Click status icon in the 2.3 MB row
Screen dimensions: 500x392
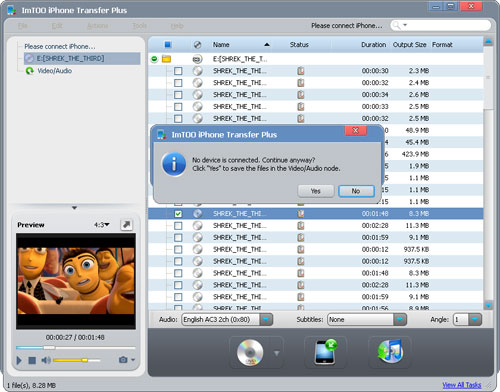click(301, 71)
